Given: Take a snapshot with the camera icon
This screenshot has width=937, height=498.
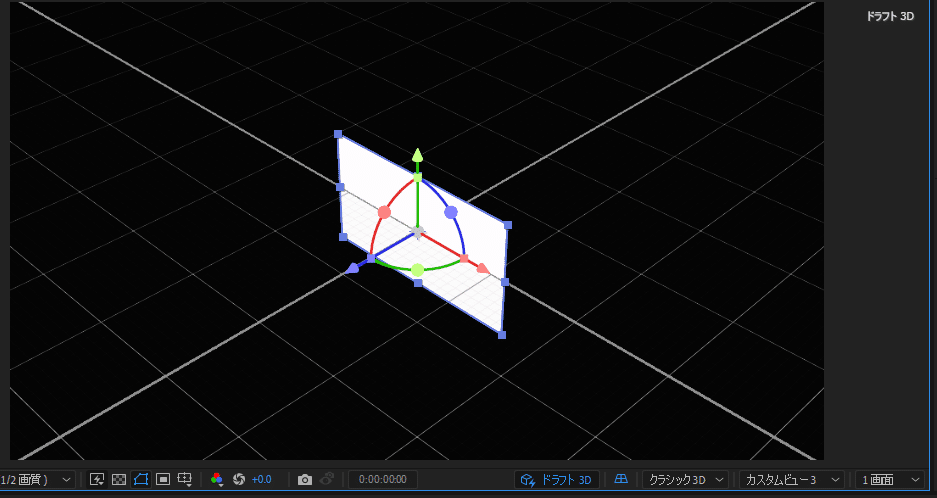Looking at the screenshot, I should click(305, 479).
